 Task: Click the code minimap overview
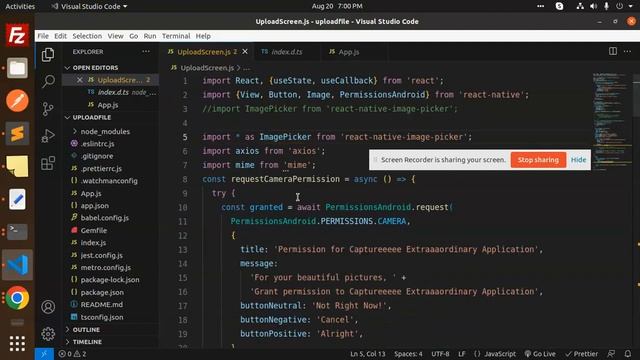point(612,122)
